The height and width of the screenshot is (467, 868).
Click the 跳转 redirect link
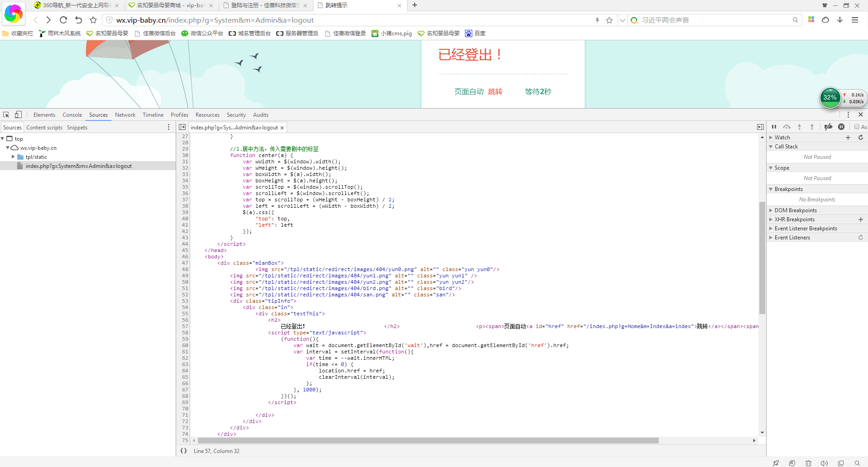tap(495, 92)
